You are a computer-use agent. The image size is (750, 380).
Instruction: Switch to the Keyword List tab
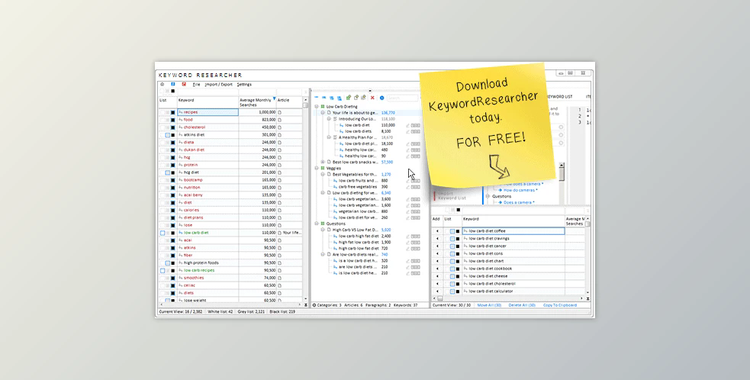[559, 97]
